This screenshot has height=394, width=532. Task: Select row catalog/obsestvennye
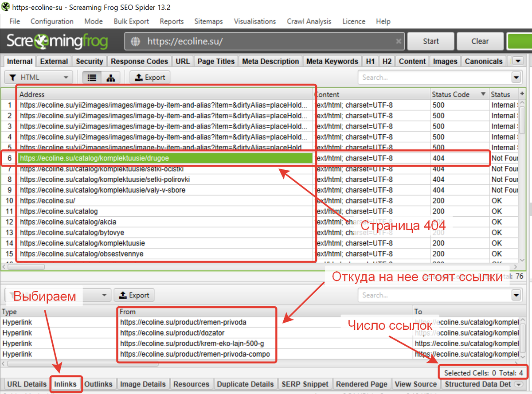tap(165, 254)
